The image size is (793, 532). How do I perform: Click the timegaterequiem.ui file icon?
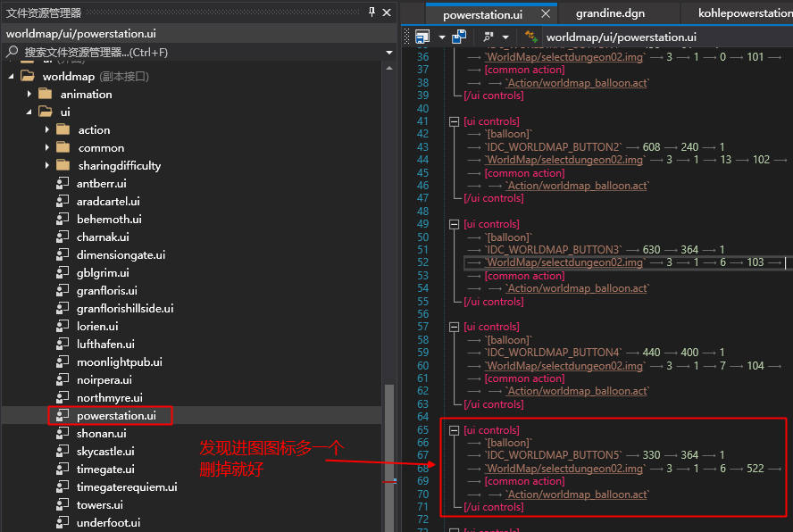(63, 487)
